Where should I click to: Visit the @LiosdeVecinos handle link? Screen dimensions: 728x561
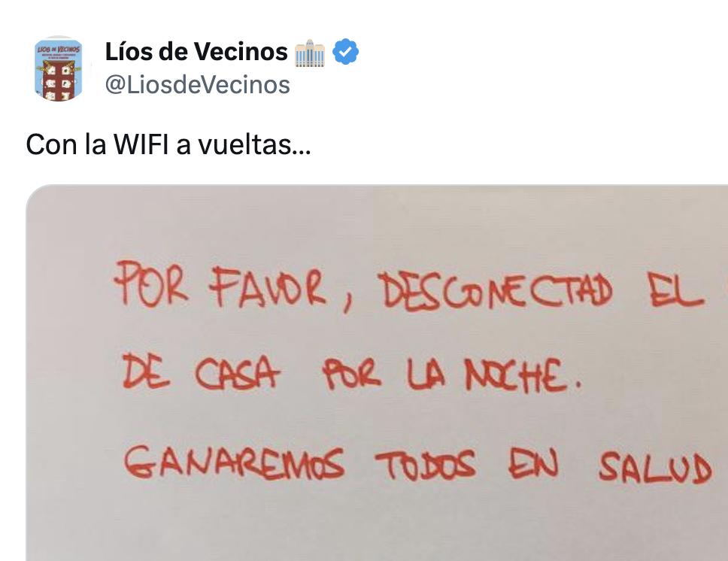pos(197,85)
